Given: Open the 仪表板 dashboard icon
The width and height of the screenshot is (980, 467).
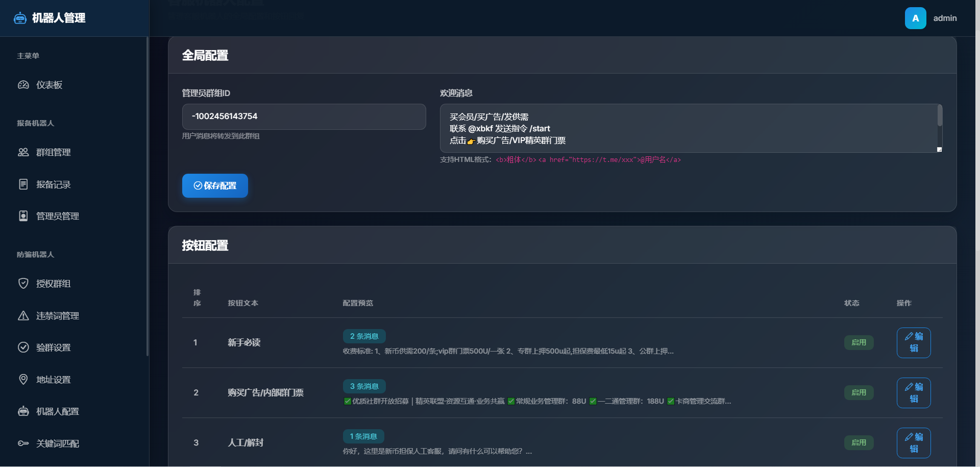Looking at the screenshot, I should click(23, 85).
